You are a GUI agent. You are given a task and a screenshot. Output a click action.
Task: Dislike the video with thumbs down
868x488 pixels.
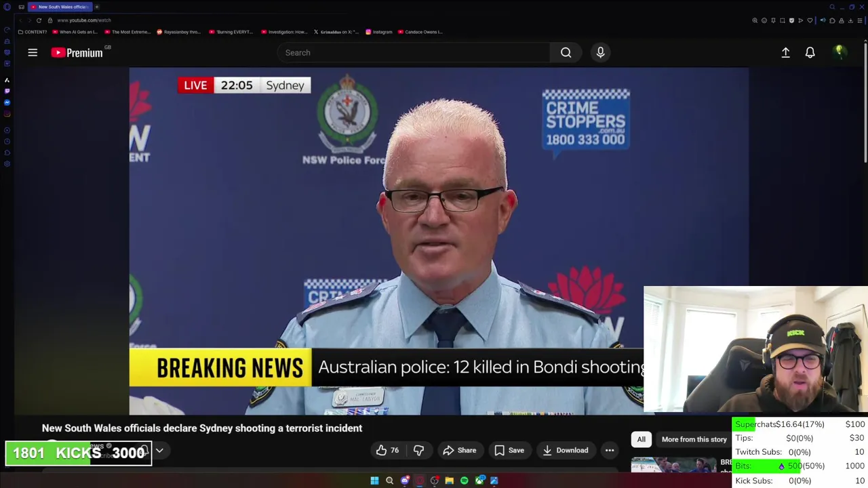(x=418, y=450)
